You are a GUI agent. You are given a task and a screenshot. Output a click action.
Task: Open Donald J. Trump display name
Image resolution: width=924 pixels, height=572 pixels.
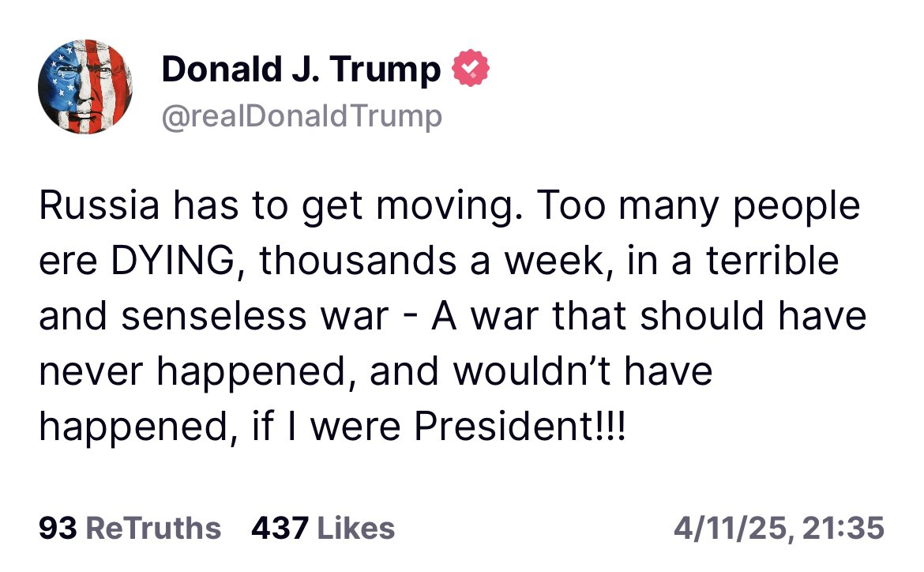[301, 70]
